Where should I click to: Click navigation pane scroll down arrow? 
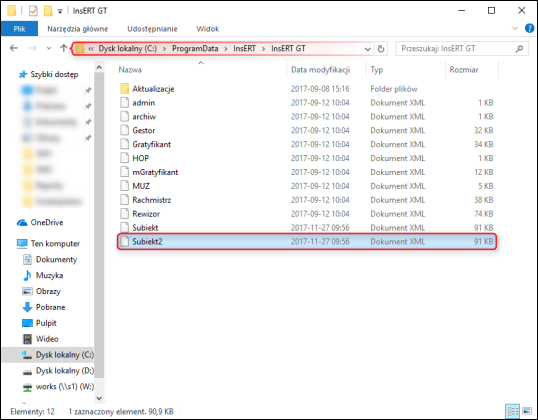click(x=99, y=398)
